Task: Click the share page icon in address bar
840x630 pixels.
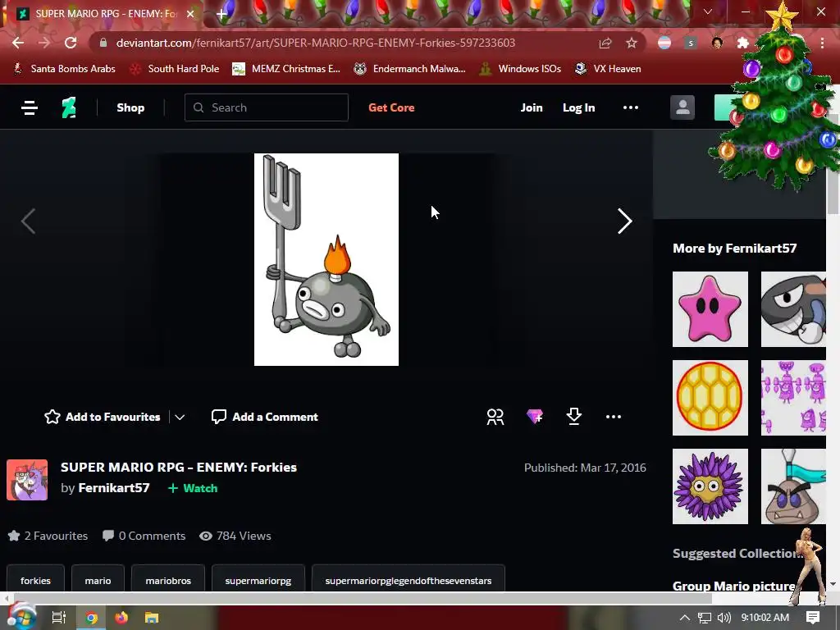Action: click(605, 43)
